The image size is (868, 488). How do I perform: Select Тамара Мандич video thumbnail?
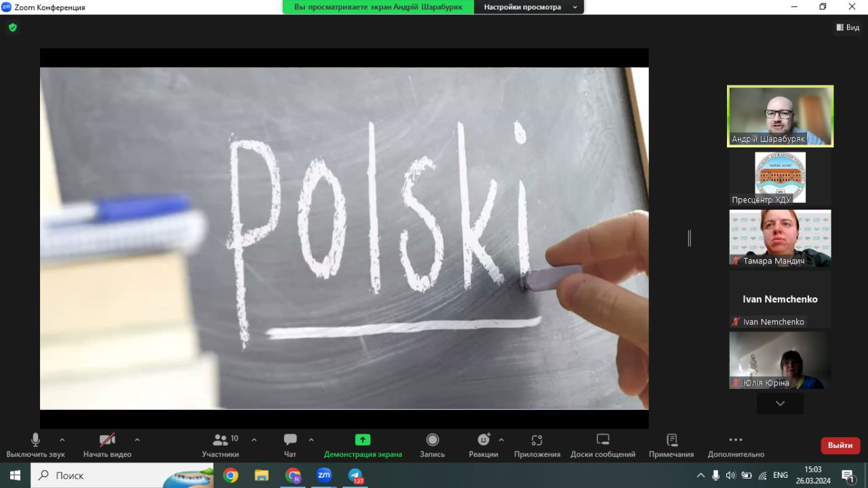coord(780,238)
